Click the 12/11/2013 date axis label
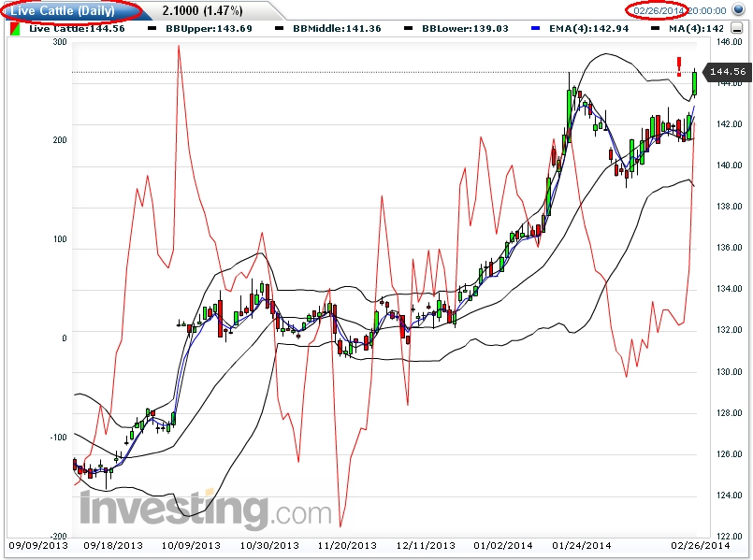The width and height of the screenshot is (753, 560). [426, 546]
